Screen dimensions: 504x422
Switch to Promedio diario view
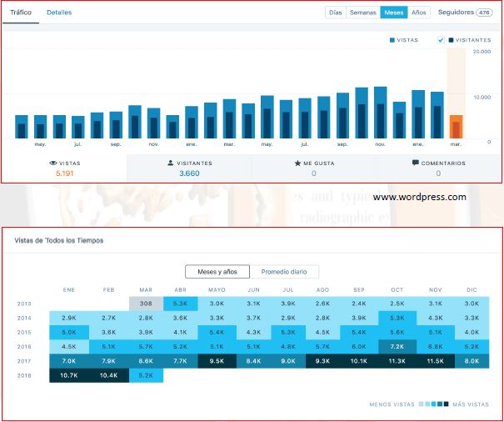coord(286,272)
